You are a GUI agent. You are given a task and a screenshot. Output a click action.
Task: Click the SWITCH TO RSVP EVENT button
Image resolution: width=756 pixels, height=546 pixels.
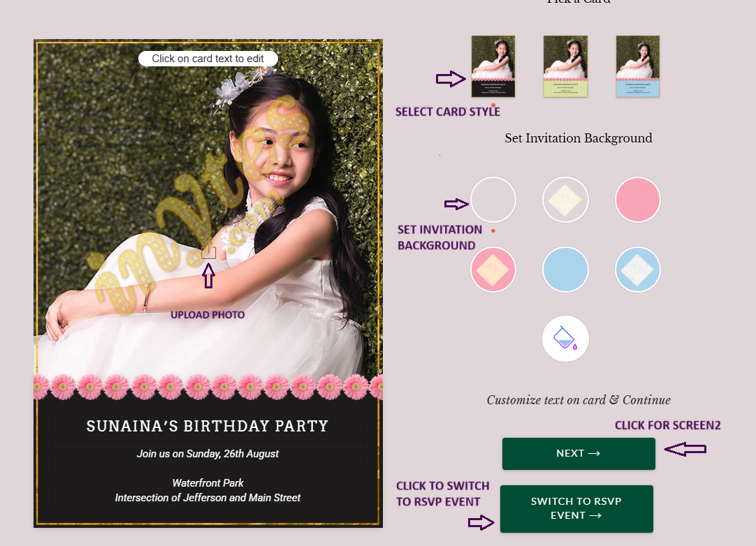(x=576, y=508)
